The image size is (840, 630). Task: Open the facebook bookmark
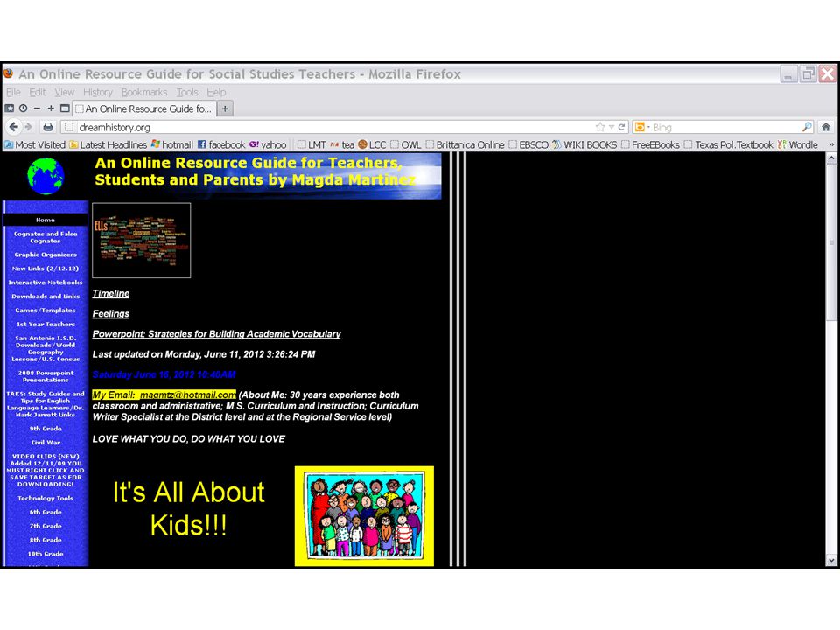tap(221, 144)
